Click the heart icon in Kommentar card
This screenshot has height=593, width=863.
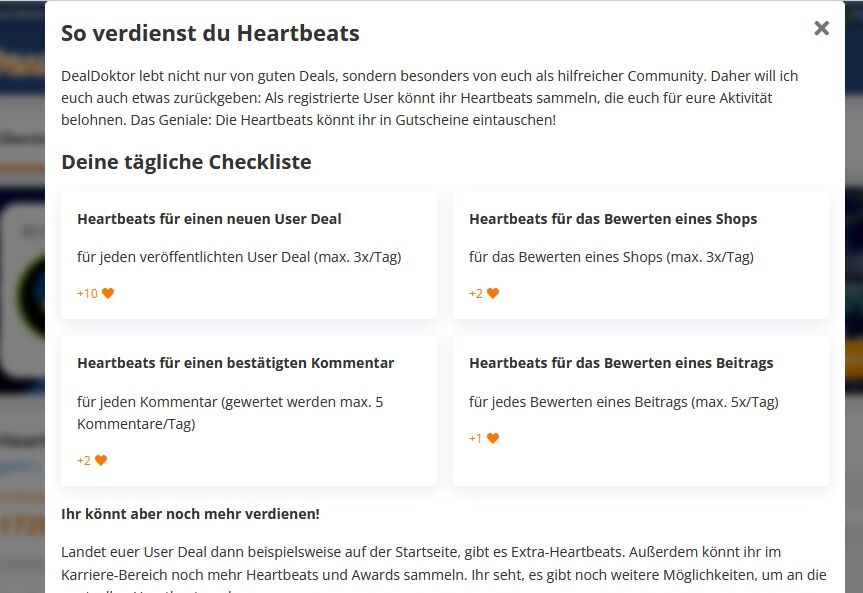101,460
